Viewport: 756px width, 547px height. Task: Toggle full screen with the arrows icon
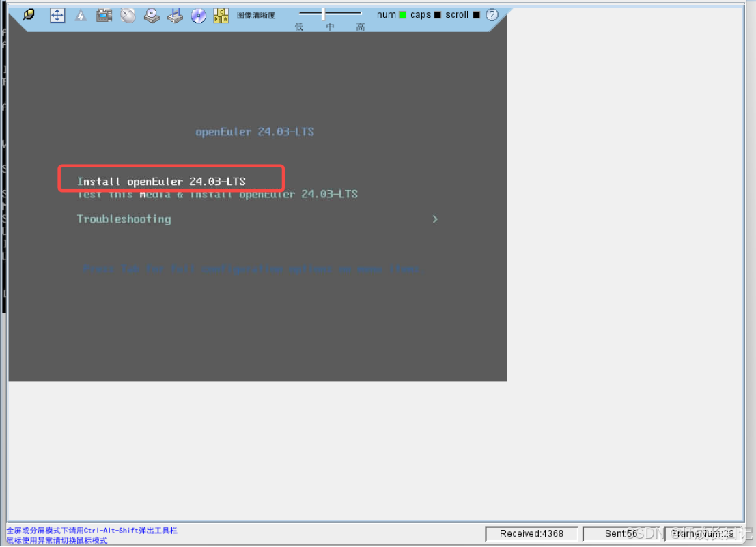pos(57,16)
